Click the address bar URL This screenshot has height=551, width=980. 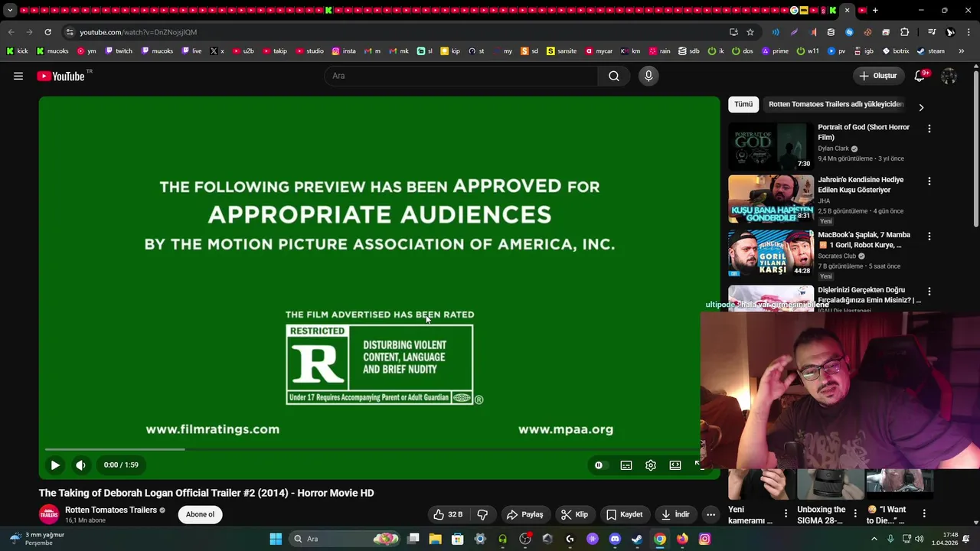click(x=139, y=32)
